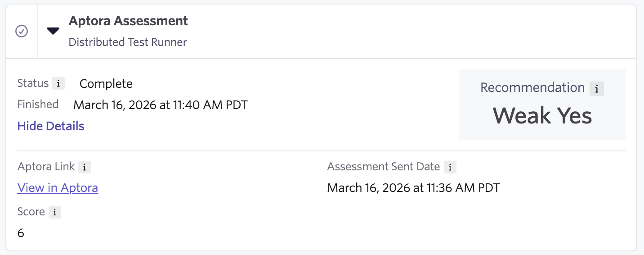Click the sent date March 16 11:36 AM

coord(413,187)
